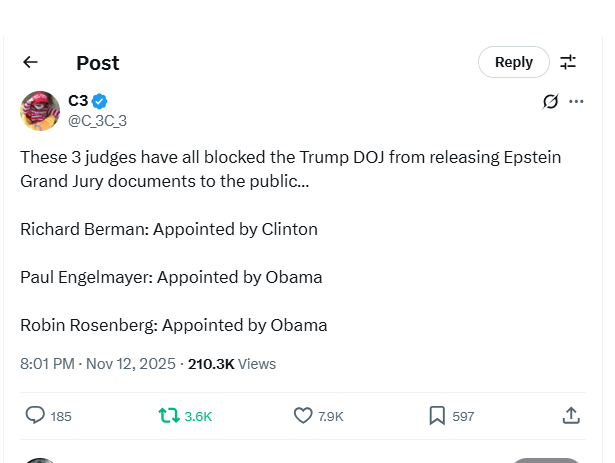Open the three-dot more options menu
The width and height of the screenshot is (615, 463).
click(x=576, y=101)
